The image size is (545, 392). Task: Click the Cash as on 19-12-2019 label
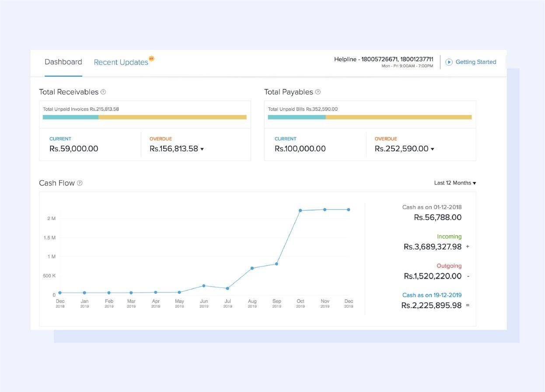point(432,295)
